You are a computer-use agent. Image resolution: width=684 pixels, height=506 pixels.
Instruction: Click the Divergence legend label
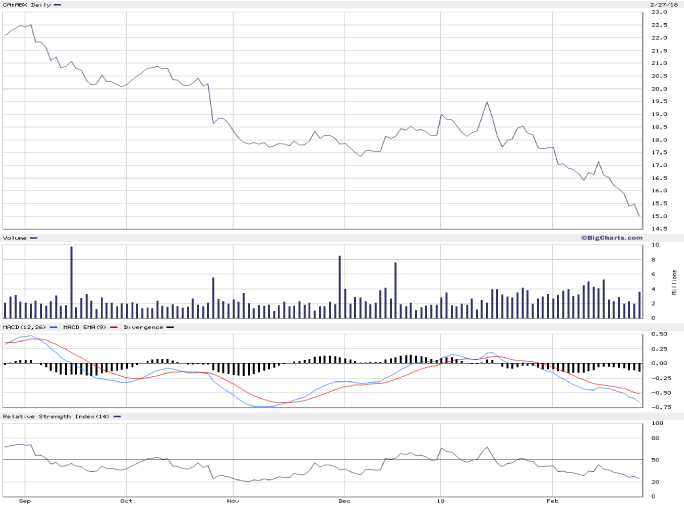pos(143,327)
